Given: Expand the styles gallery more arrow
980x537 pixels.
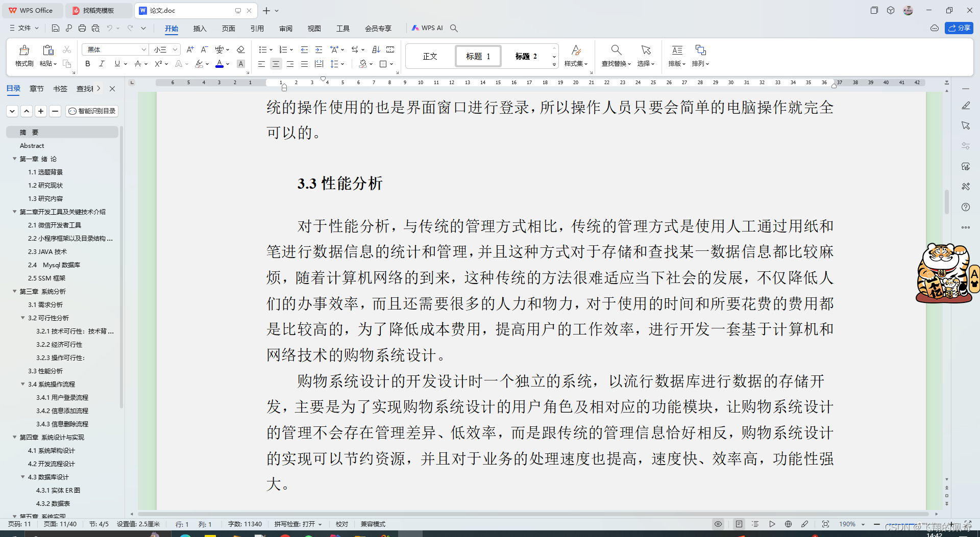Looking at the screenshot, I should coord(554,65).
